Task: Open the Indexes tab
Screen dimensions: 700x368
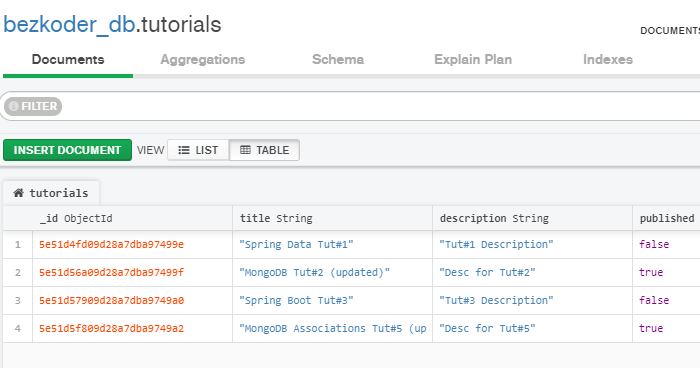Action: coord(608,59)
